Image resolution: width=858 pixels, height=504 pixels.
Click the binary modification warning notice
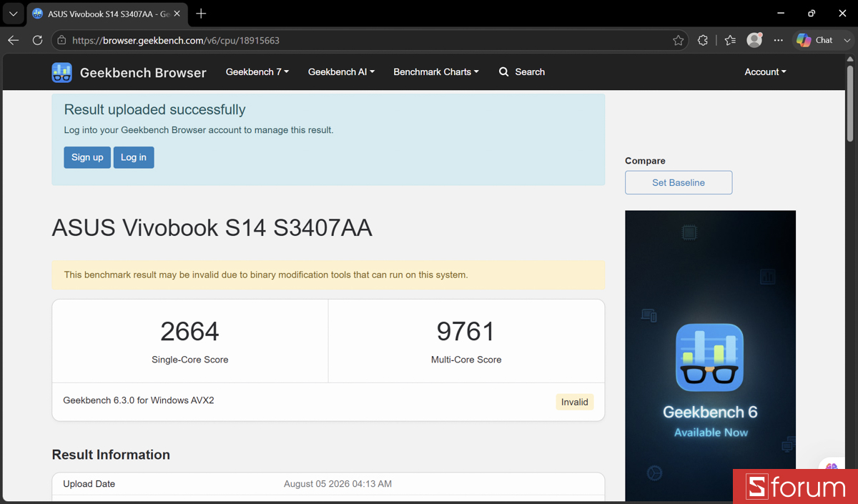tap(328, 275)
